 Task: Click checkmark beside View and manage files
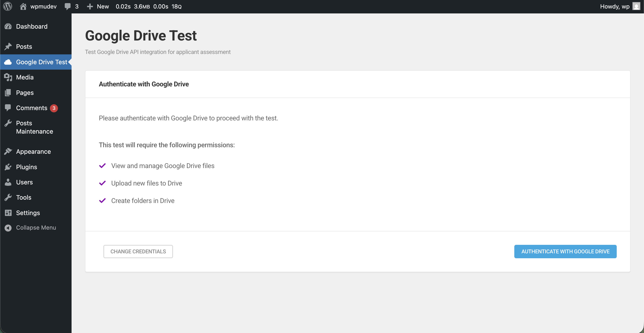coord(102,166)
